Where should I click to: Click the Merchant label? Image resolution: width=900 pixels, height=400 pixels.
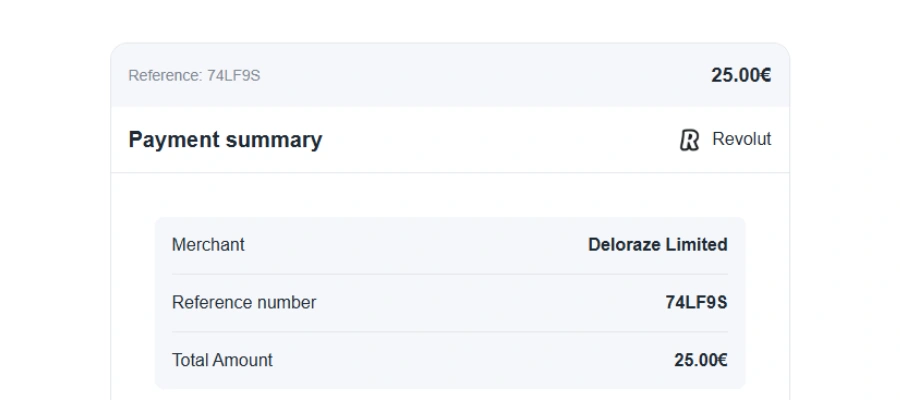coord(208,245)
